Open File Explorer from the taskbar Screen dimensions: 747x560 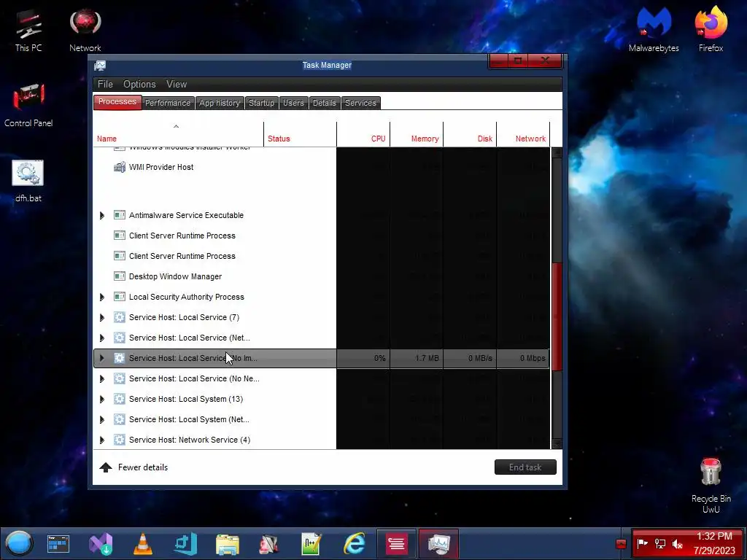point(228,544)
